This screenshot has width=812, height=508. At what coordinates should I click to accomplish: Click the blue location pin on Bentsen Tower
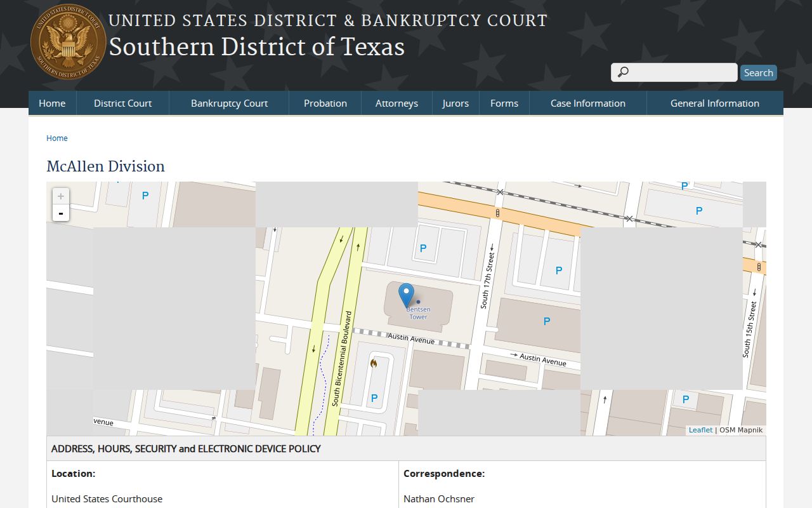click(x=406, y=296)
